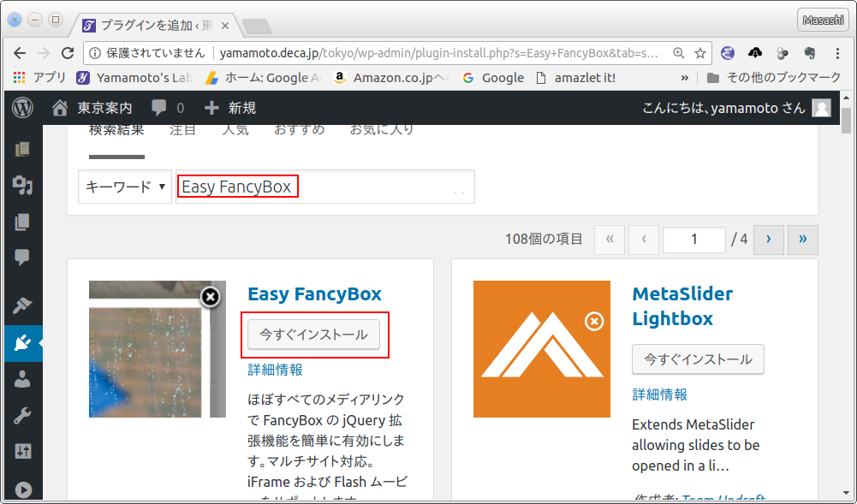Open the comments bubble in admin bar
857x504 pixels.
click(x=168, y=108)
